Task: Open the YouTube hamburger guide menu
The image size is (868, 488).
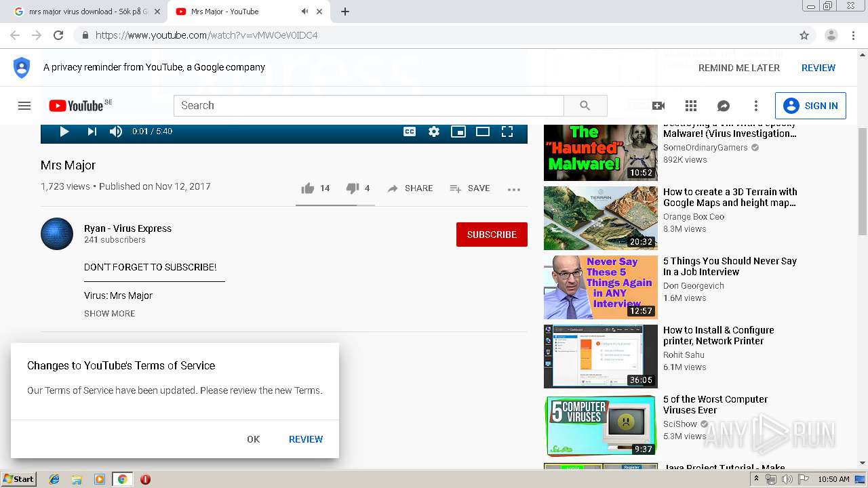Action: click(x=24, y=106)
